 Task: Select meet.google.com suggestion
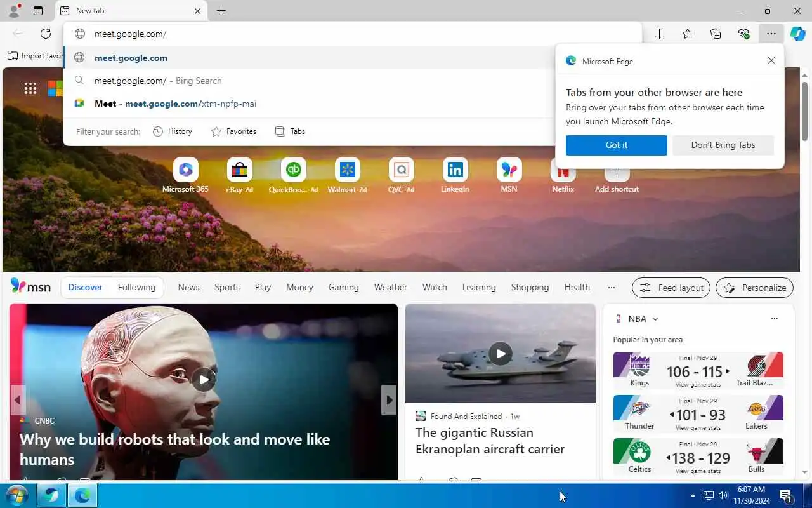tap(309, 58)
